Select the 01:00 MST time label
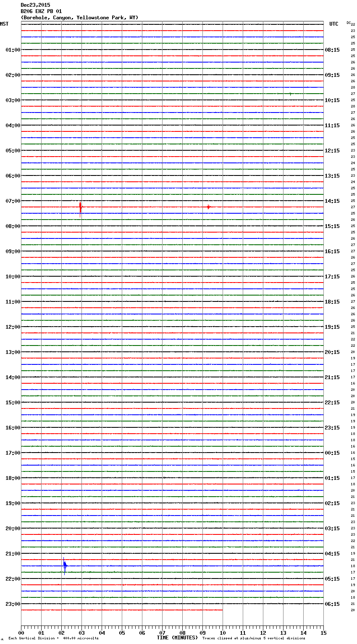This screenshot has height=644, width=357. [x=13, y=50]
